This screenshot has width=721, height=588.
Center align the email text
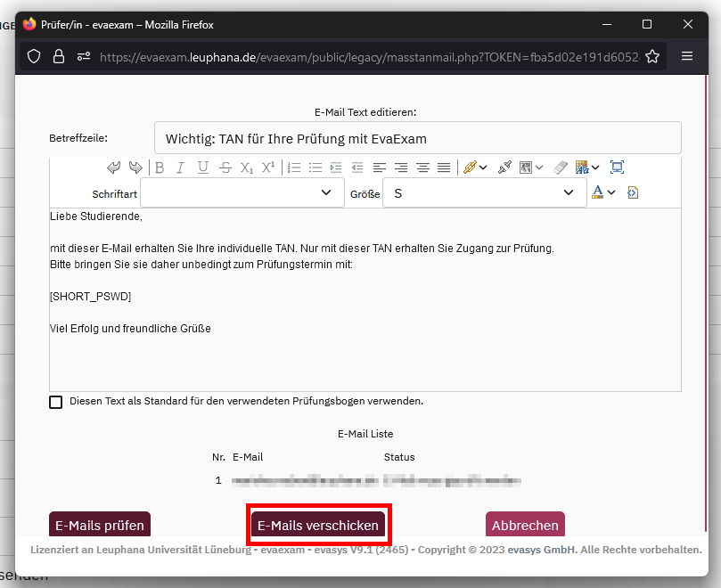click(x=401, y=167)
